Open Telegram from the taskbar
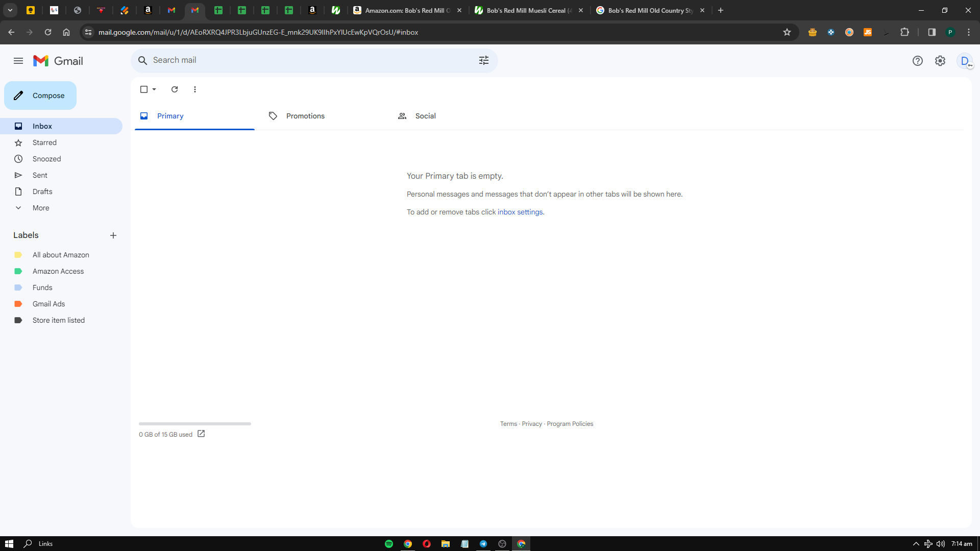 point(483,544)
